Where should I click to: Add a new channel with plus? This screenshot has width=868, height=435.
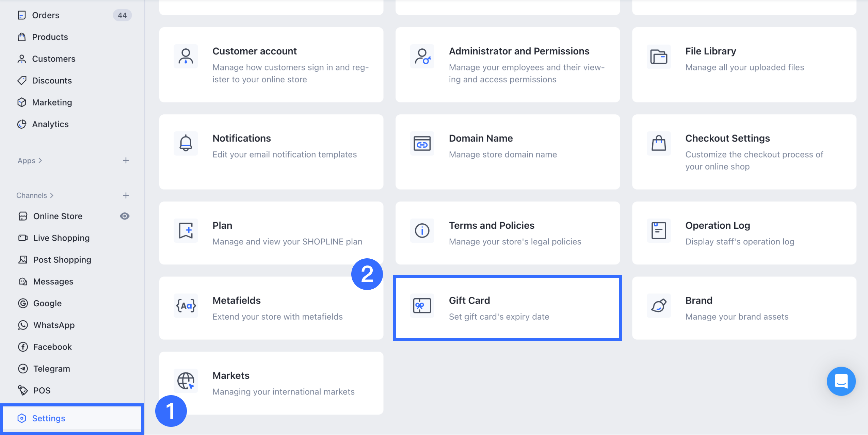pyautogui.click(x=126, y=195)
